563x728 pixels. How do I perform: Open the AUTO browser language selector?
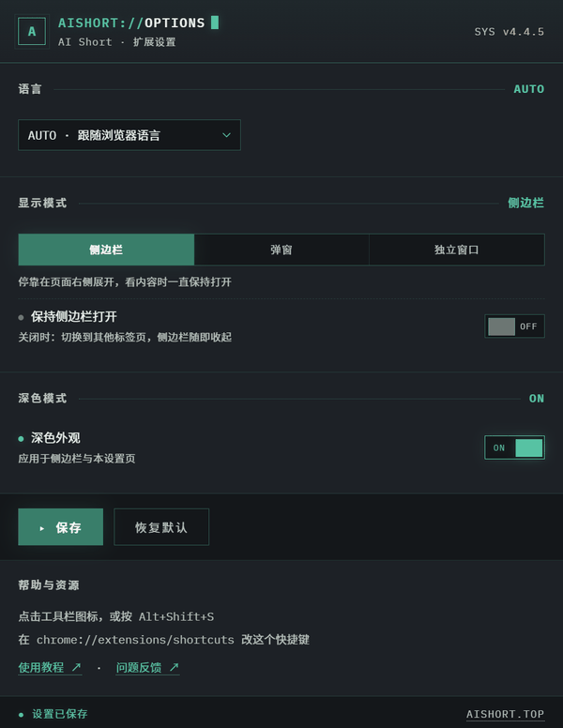coord(129,135)
